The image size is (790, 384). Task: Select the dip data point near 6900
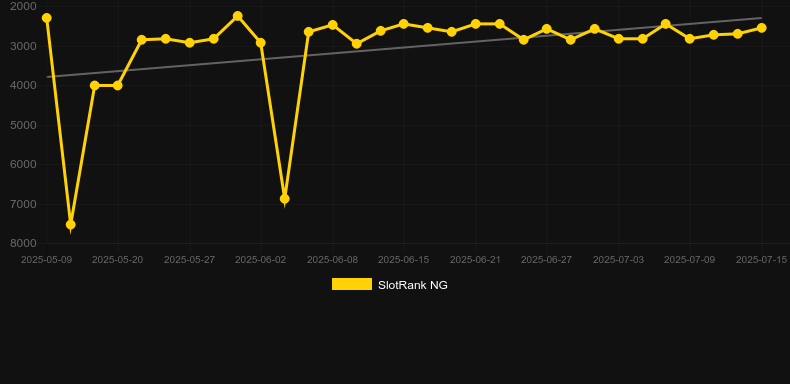(x=285, y=199)
